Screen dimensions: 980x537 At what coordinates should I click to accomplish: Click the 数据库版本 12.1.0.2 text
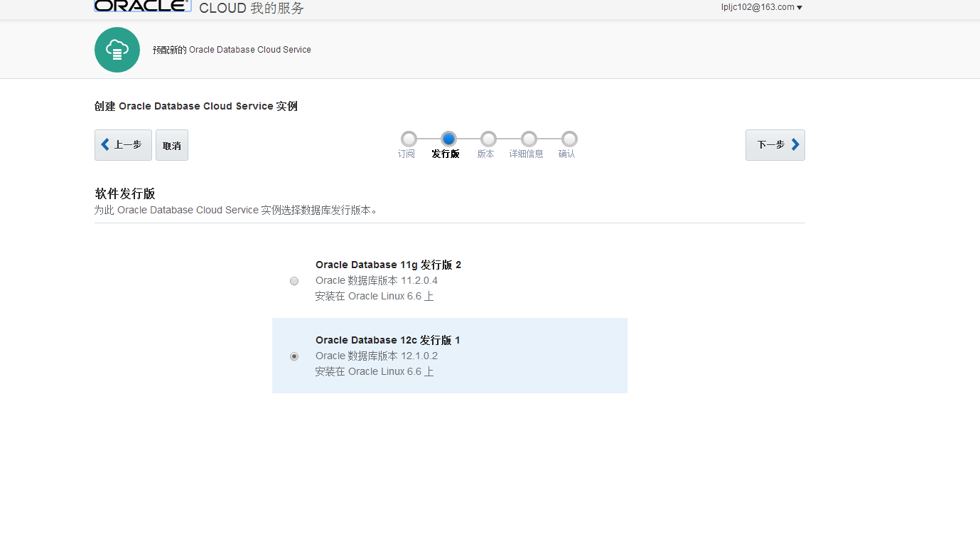377,356
